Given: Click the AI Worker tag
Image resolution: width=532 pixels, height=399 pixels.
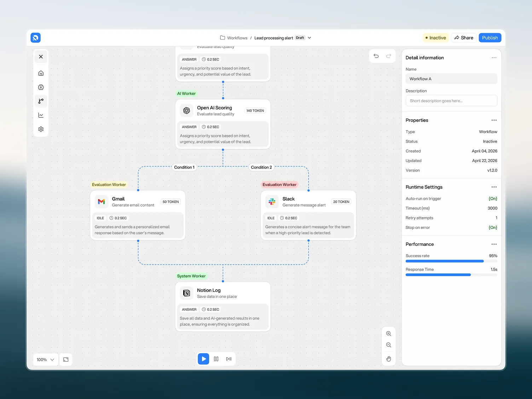Looking at the screenshot, I should [186, 94].
